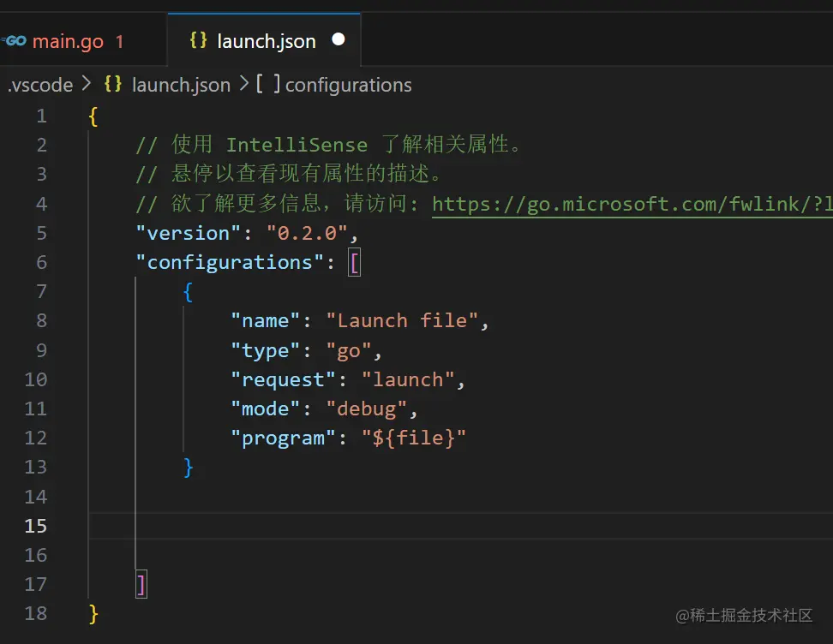
Task: Click the yellow opening brace on line 1
Action: click(x=93, y=116)
